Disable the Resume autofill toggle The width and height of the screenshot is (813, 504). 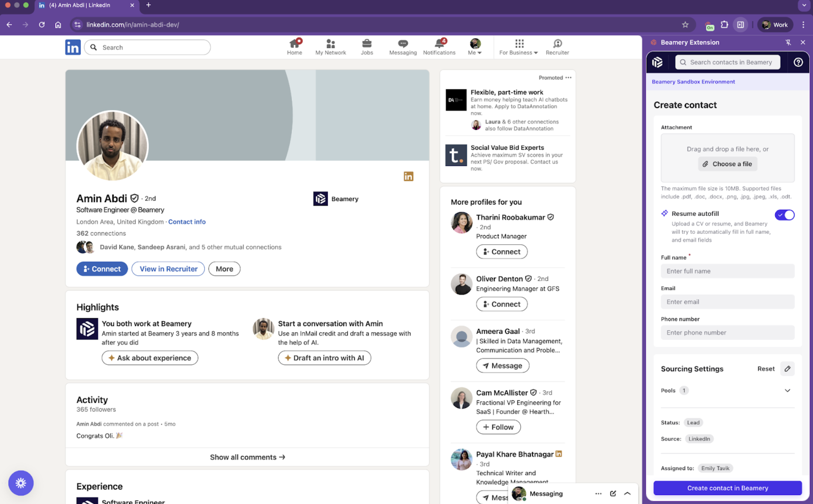pos(785,215)
